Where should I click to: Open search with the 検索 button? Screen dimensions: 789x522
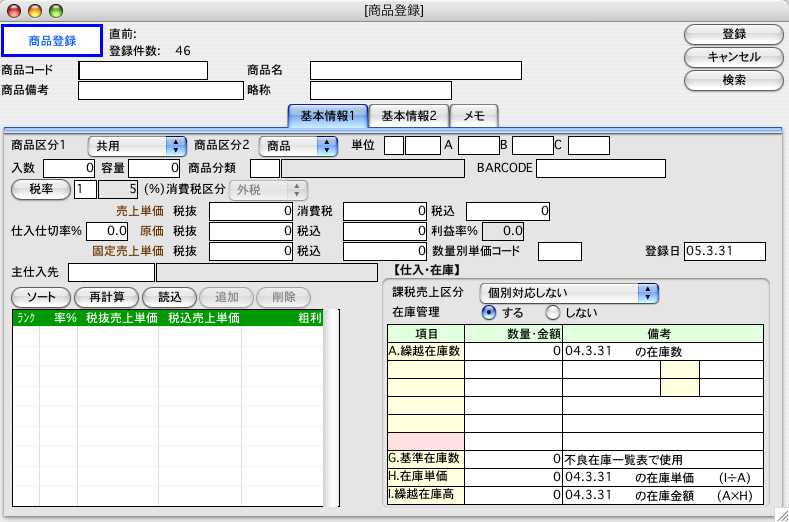pos(733,80)
